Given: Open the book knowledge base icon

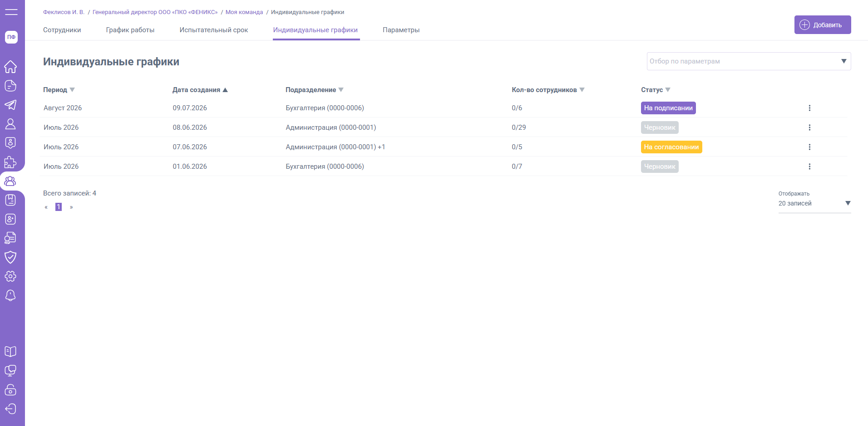Looking at the screenshot, I should 10,352.
